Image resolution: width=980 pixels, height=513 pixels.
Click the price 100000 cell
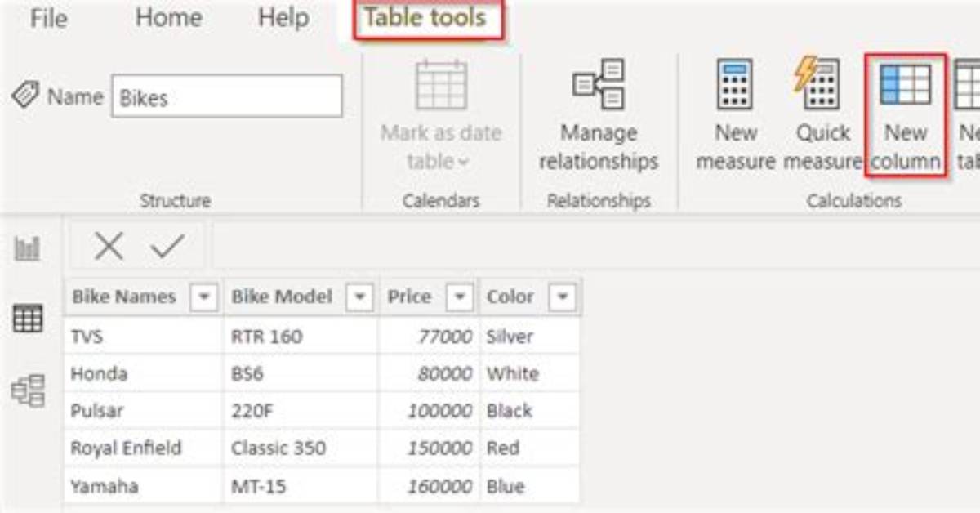[430, 411]
